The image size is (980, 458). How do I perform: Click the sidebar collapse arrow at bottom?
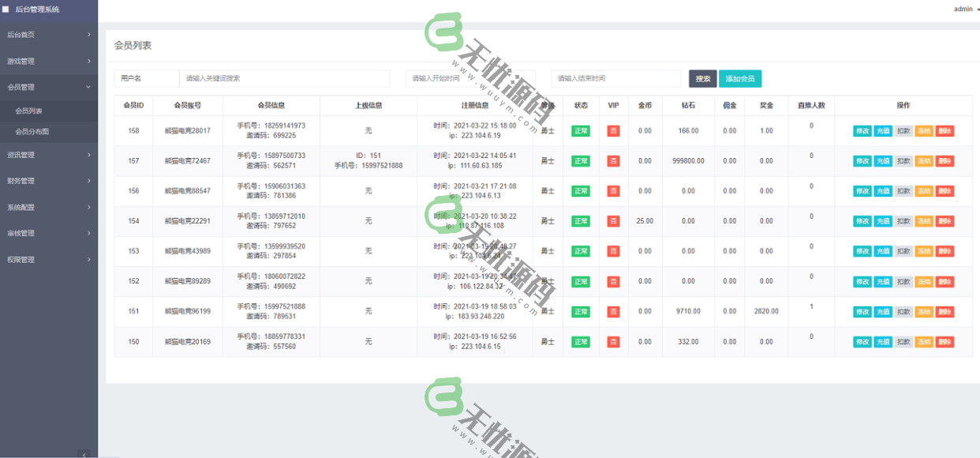click(x=85, y=453)
